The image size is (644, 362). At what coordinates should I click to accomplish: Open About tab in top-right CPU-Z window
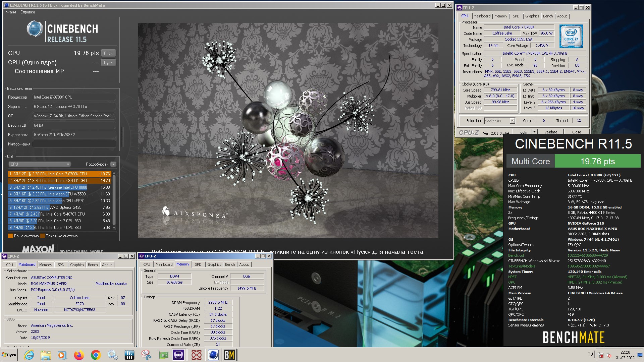tap(562, 16)
